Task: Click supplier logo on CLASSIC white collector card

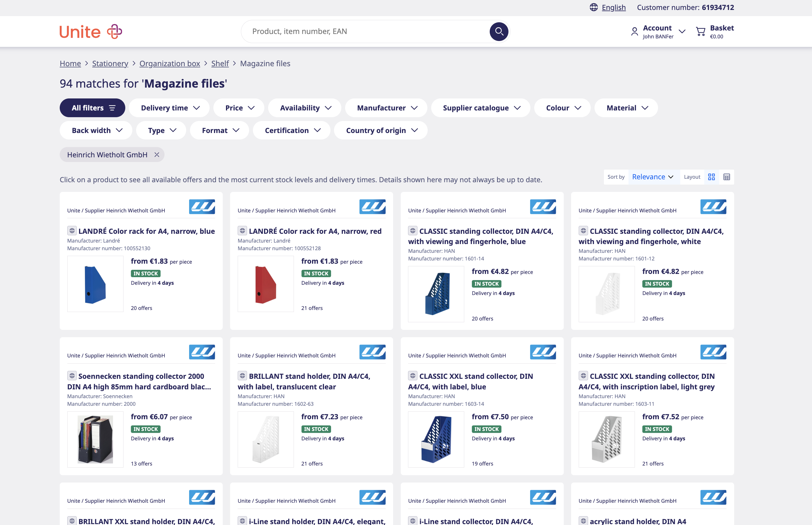Action: pyautogui.click(x=713, y=207)
